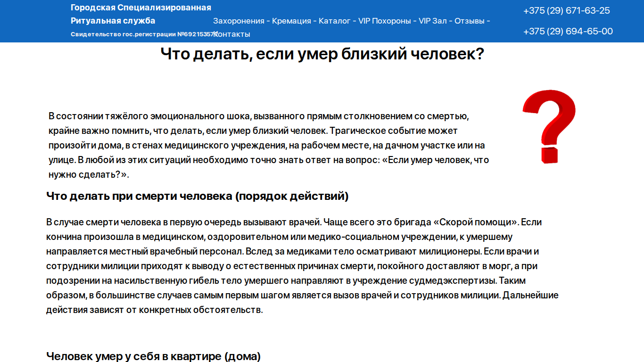Click the subheading Человек умер у себя в квартире
The height and width of the screenshot is (362, 644).
pos(153,356)
